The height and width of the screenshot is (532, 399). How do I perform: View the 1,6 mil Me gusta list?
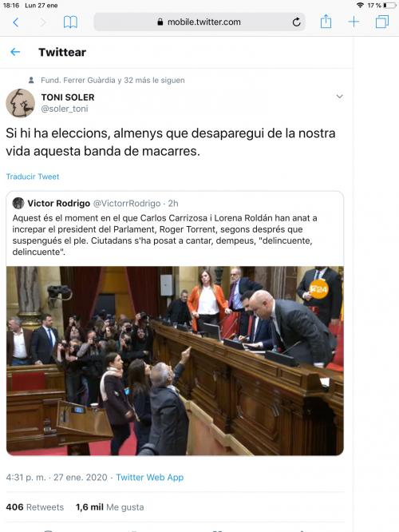[110, 507]
